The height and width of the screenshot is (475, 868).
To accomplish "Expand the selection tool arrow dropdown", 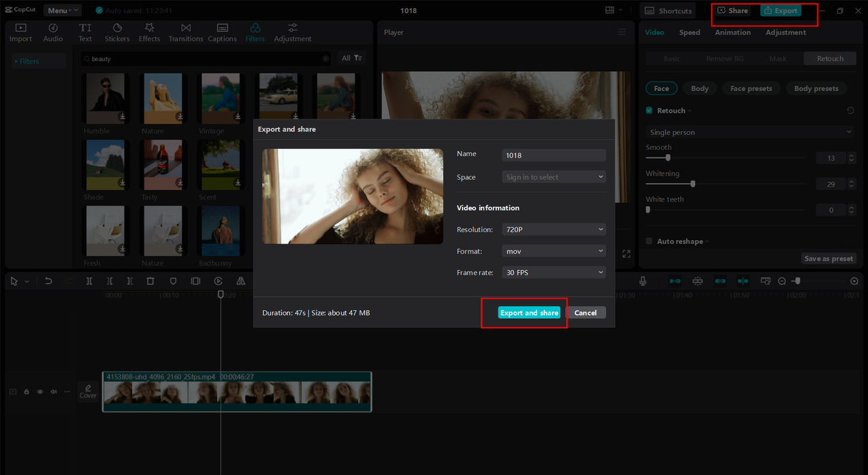I will [27, 281].
